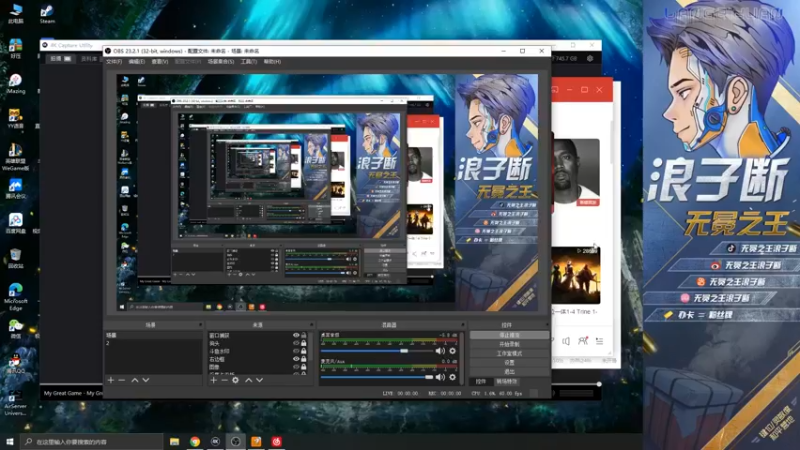The height and width of the screenshot is (450, 800).
Task: Toggle visibility of 斗鱼水印 source
Action: coord(296,351)
